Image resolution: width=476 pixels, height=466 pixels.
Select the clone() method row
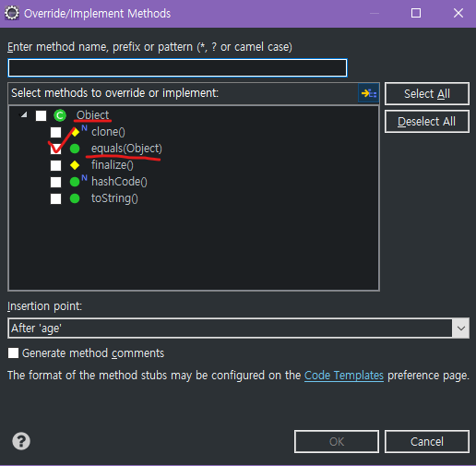(108, 132)
